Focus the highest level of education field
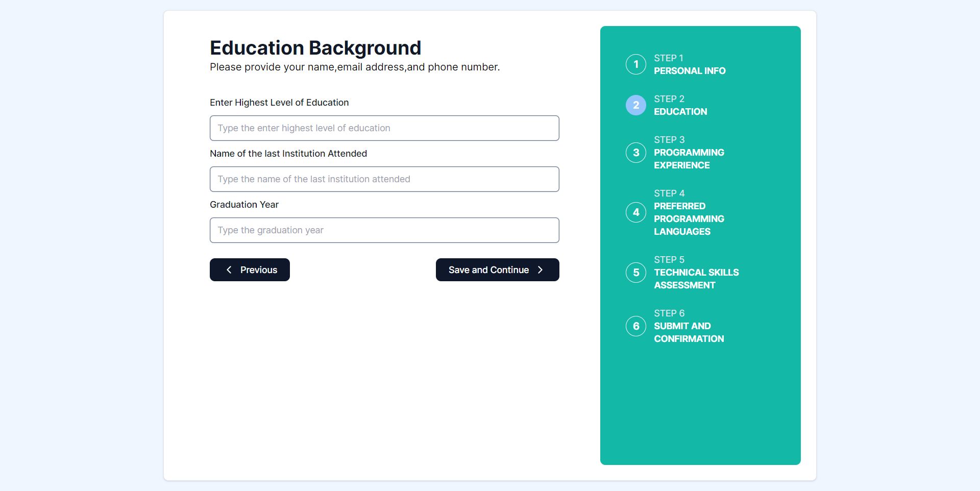980x491 pixels. tap(384, 128)
